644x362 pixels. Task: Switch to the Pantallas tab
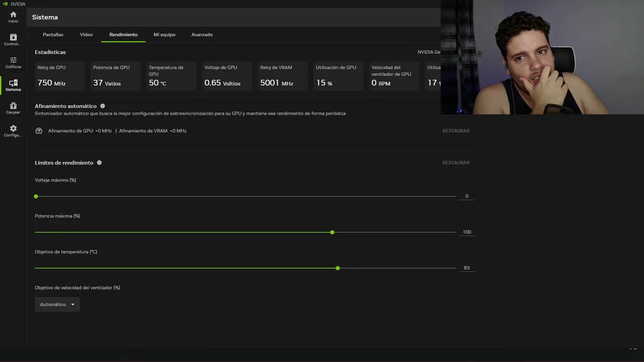tap(53, 35)
